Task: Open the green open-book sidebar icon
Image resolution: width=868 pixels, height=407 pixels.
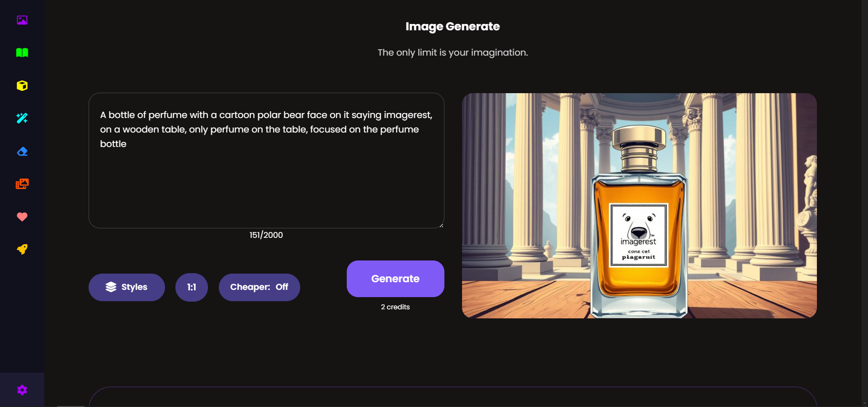Action: pyautogui.click(x=22, y=53)
